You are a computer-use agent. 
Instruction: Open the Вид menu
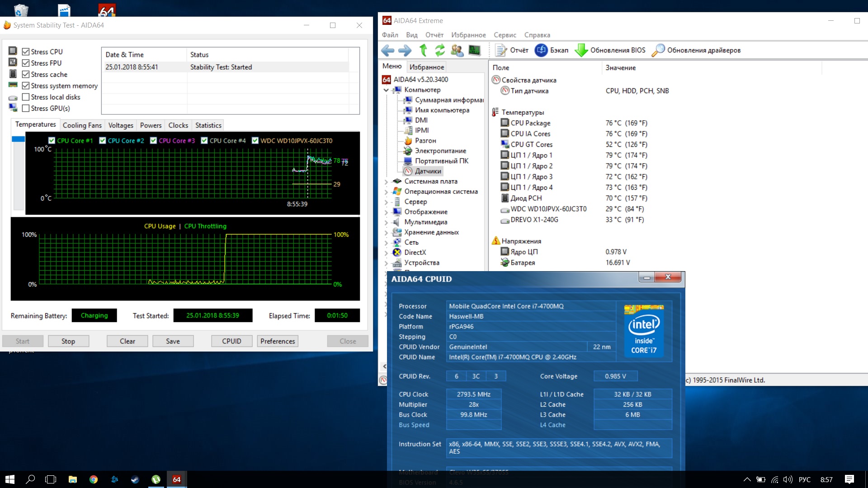[411, 35]
